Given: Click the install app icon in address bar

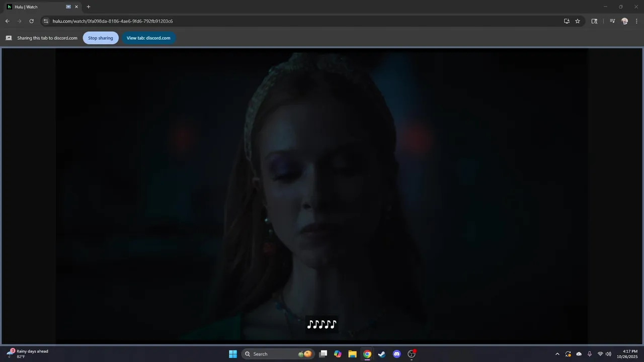Looking at the screenshot, I should click(567, 21).
